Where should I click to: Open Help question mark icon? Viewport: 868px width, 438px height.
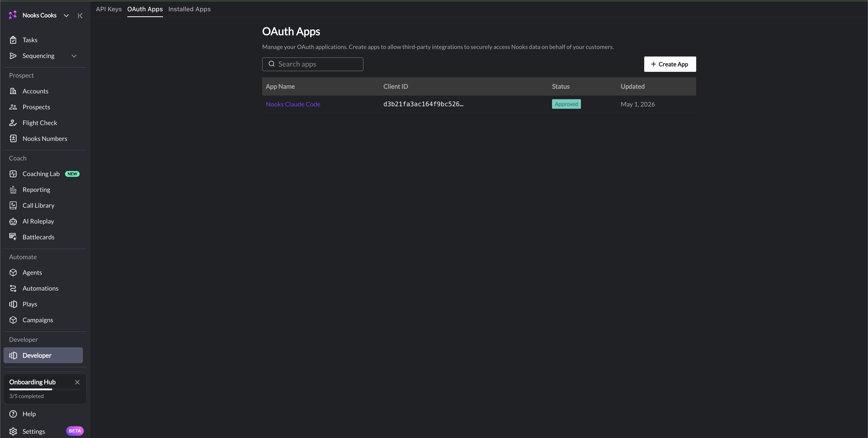pyautogui.click(x=13, y=414)
